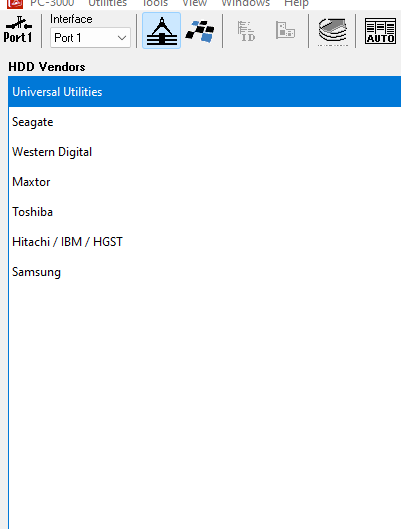Open the Port 1 combo box
The width and height of the screenshot is (401, 529).
pyautogui.click(x=90, y=38)
